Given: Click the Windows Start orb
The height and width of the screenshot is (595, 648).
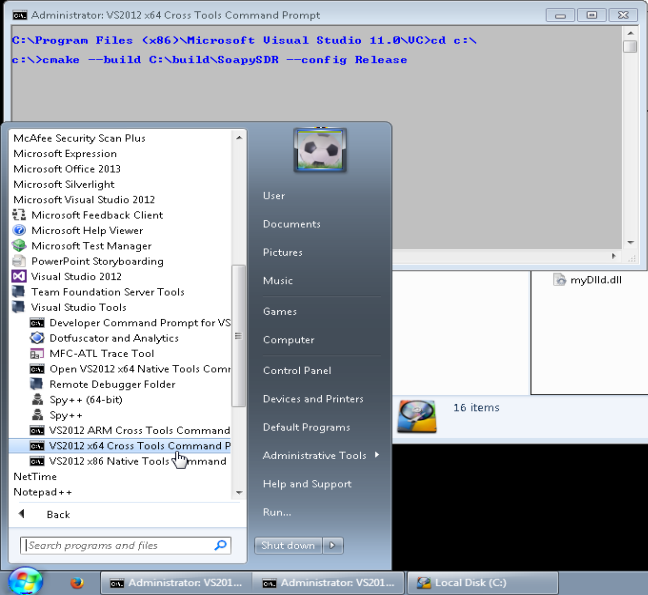Looking at the screenshot, I should pyautogui.click(x=25, y=581).
